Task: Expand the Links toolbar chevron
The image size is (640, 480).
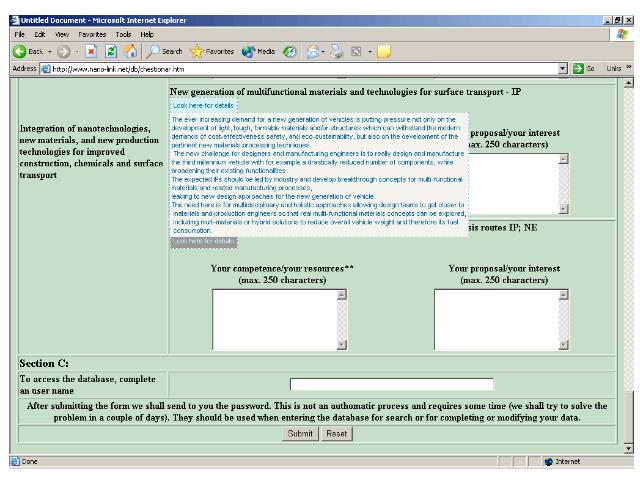Action: point(629,67)
